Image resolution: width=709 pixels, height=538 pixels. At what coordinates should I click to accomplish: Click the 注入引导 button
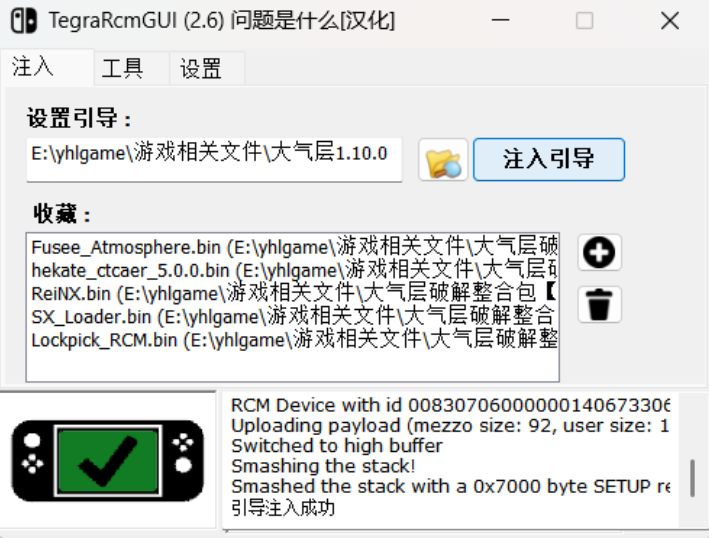coord(549,160)
